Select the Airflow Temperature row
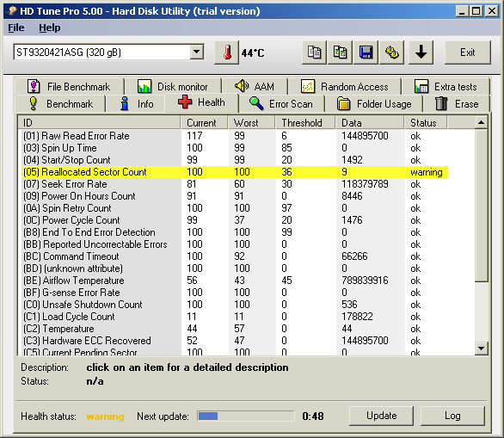 point(235,281)
